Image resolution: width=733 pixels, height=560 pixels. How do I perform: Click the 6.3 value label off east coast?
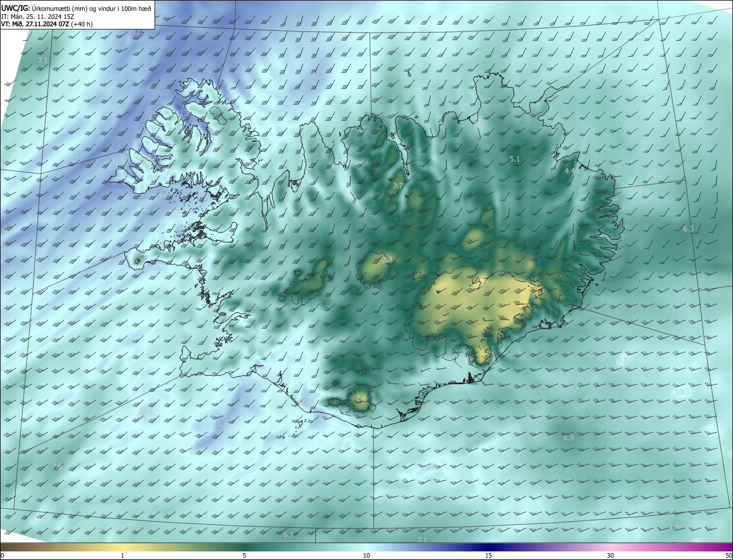[x=688, y=229]
